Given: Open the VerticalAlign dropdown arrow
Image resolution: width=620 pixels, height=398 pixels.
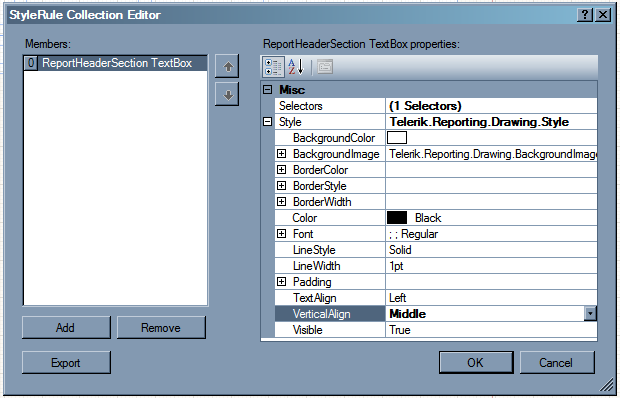Looking at the screenshot, I should pos(590,314).
